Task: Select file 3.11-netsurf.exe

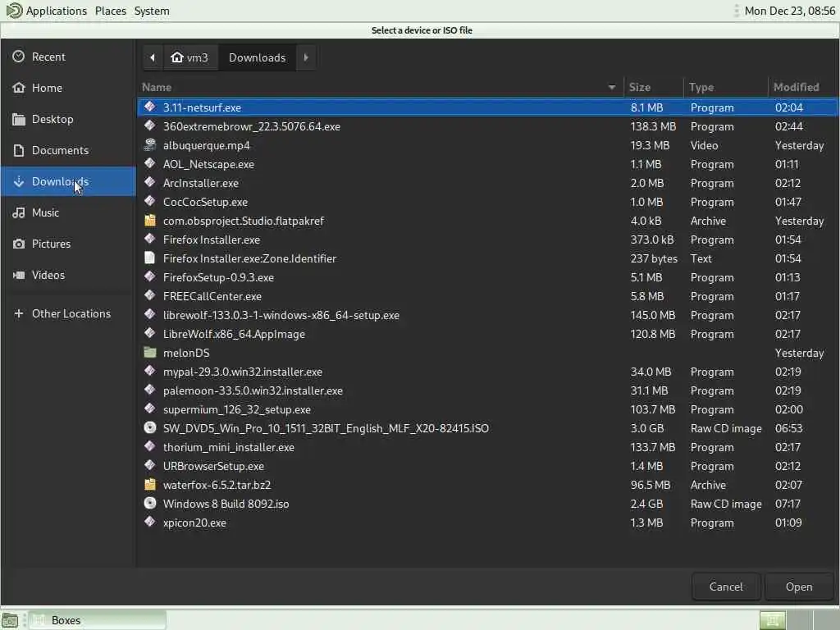Action: tap(487, 107)
